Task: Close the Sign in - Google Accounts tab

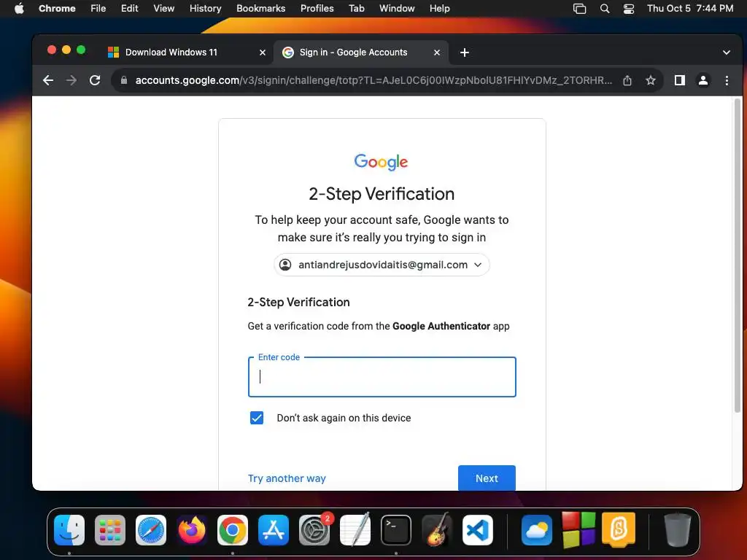Action: (x=437, y=52)
